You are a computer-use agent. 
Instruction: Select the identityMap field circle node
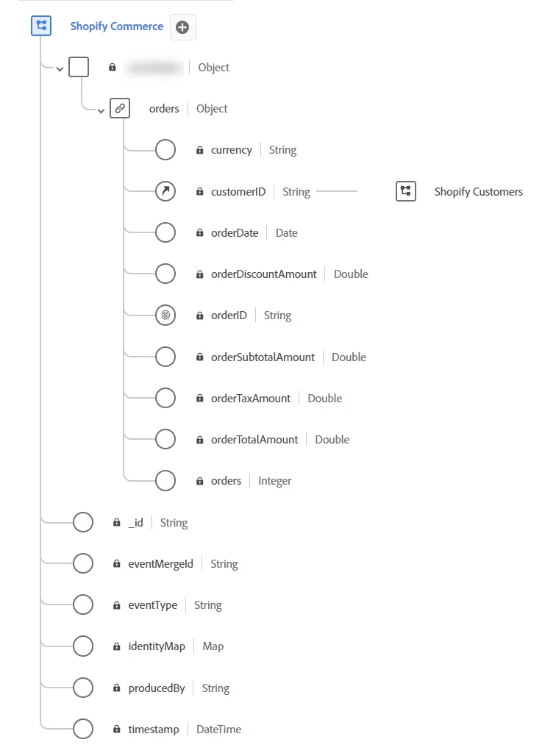pos(83,646)
